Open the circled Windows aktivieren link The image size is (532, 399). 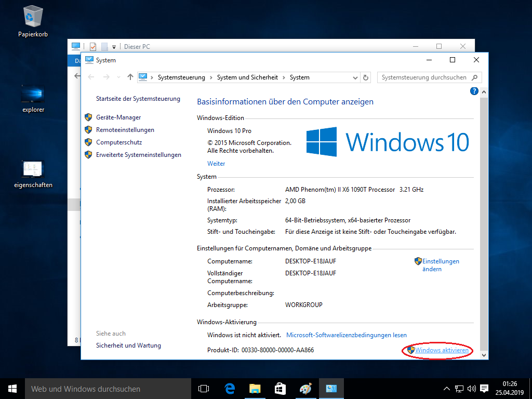(x=441, y=350)
